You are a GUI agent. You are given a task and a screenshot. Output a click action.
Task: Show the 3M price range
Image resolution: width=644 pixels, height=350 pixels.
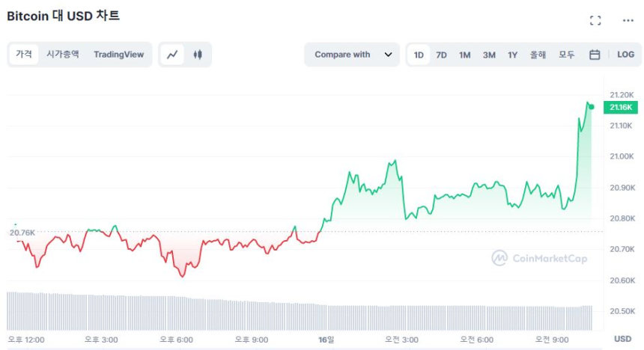click(489, 55)
